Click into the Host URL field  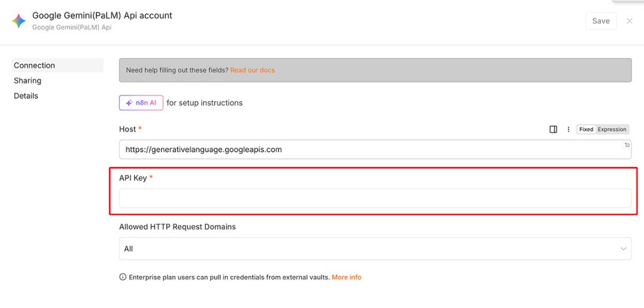coord(375,150)
